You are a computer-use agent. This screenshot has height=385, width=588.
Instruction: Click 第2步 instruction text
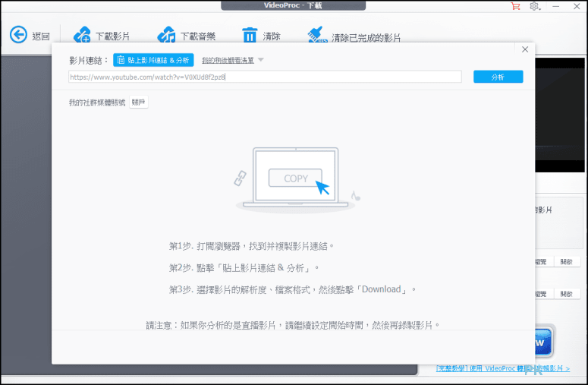tap(244, 268)
